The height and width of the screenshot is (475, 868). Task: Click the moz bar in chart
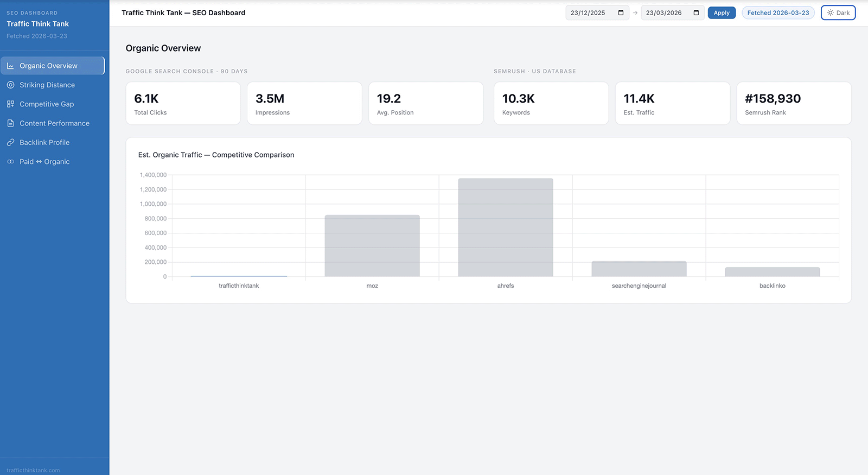click(x=372, y=246)
